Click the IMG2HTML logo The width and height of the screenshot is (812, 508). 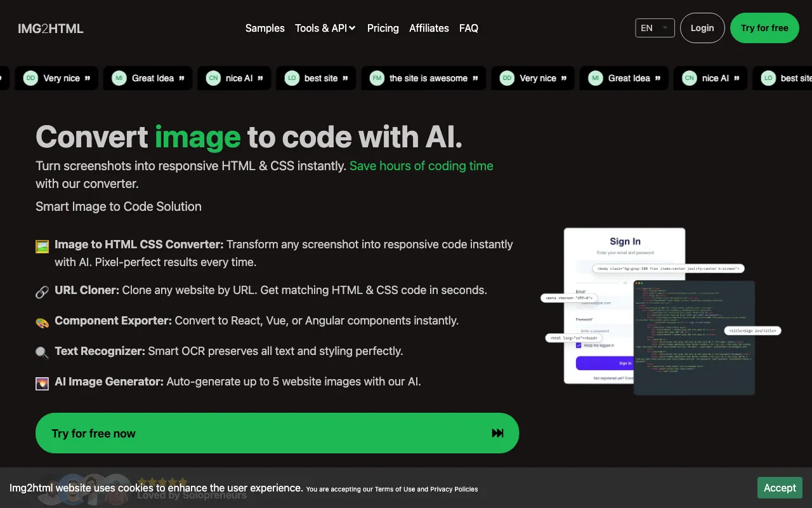(x=51, y=28)
